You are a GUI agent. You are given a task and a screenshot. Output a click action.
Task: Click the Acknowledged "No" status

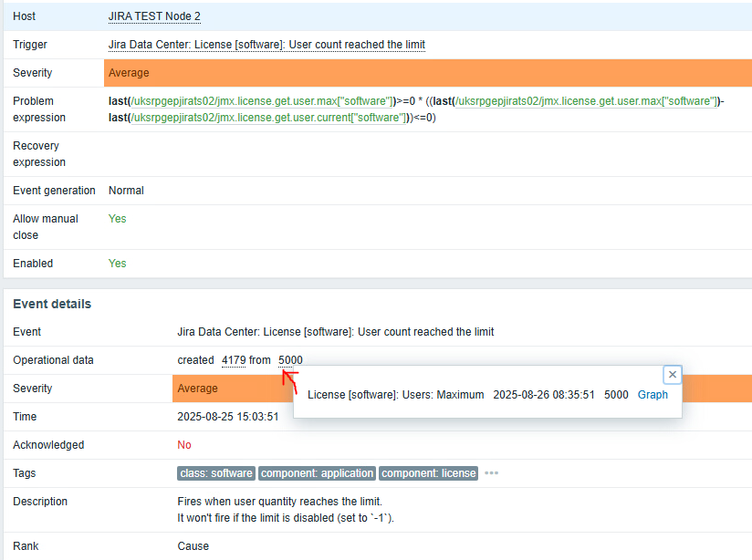coord(184,445)
